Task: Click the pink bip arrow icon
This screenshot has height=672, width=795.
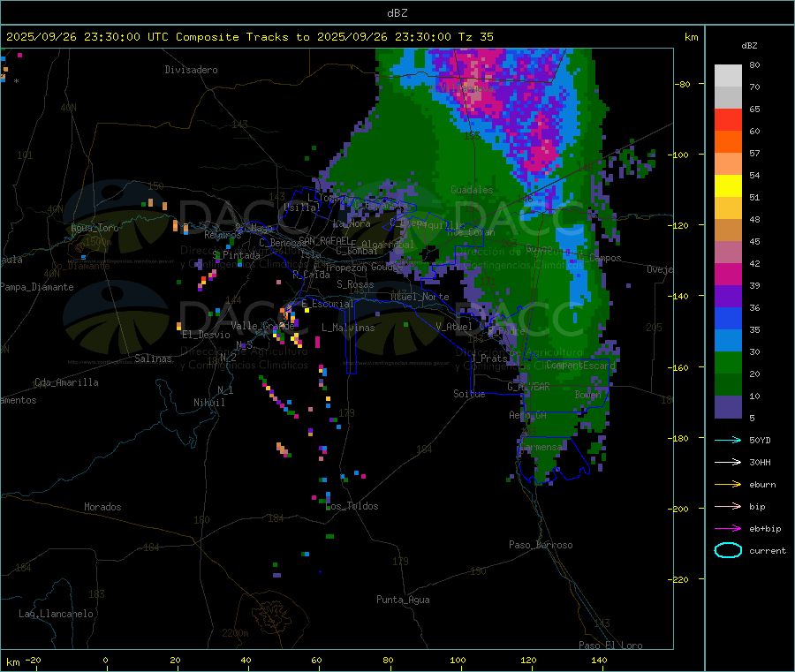Action: click(728, 506)
